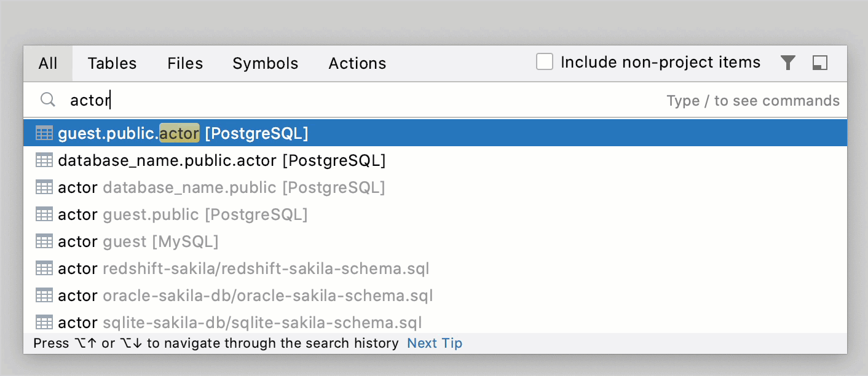Select the All tab
Viewport: 868px width, 376px height.
click(x=48, y=63)
